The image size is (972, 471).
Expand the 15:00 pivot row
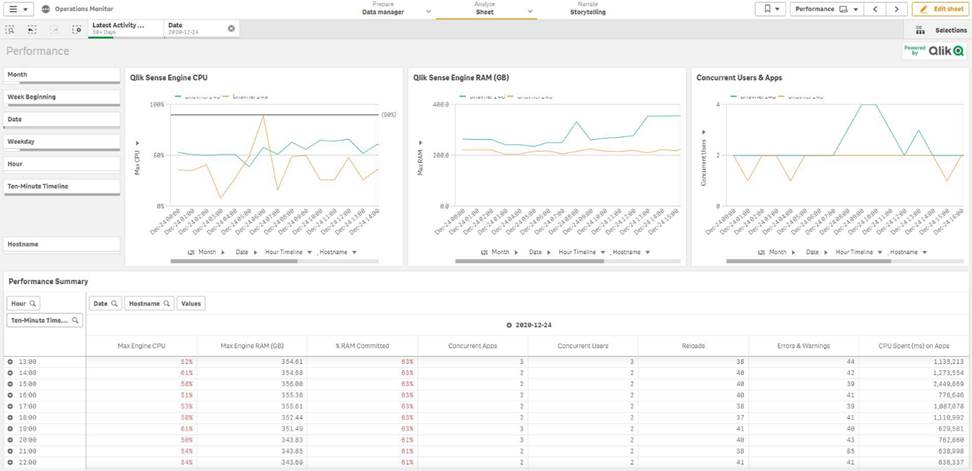click(x=10, y=384)
